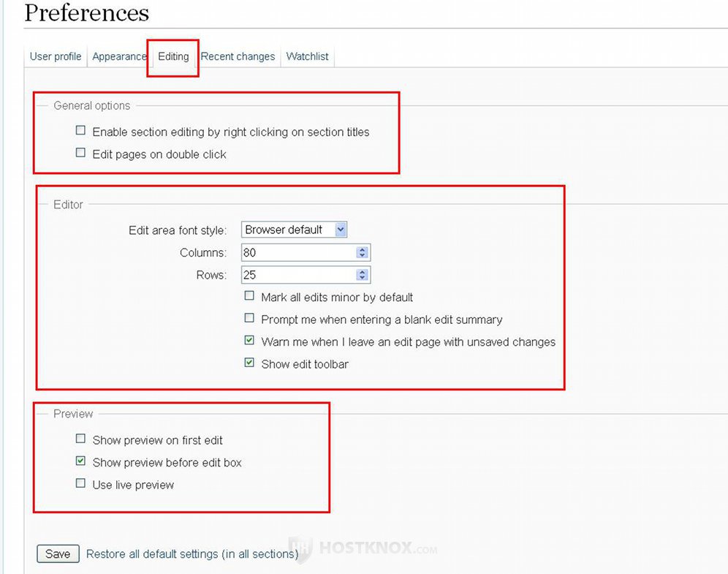728x574 pixels.
Task: Uncheck Show preview before edit box
Action: (x=81, y=461)
